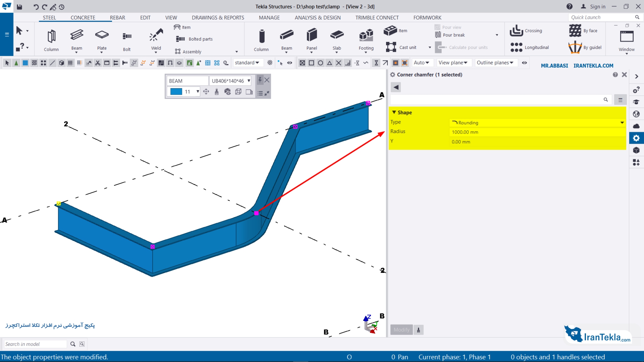Click Bolted parts command
Screen dimensions: 644x362
click(194, 39)
